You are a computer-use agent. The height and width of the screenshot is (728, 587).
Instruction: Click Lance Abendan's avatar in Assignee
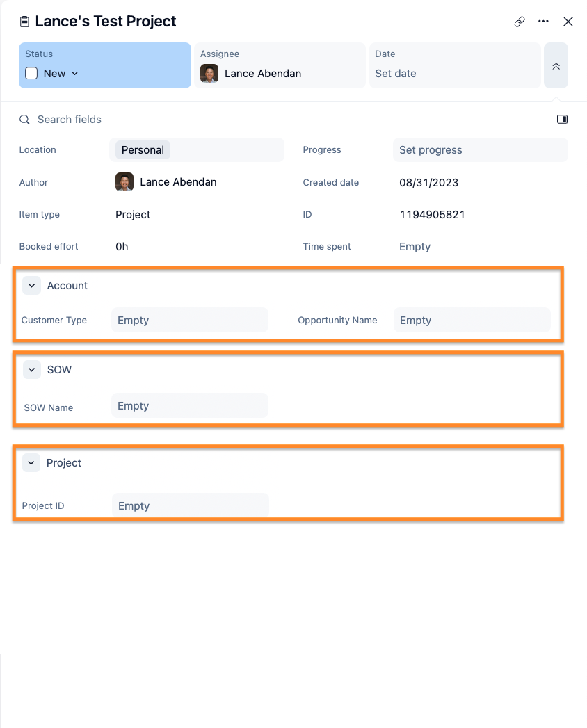[x=209, y=74]
